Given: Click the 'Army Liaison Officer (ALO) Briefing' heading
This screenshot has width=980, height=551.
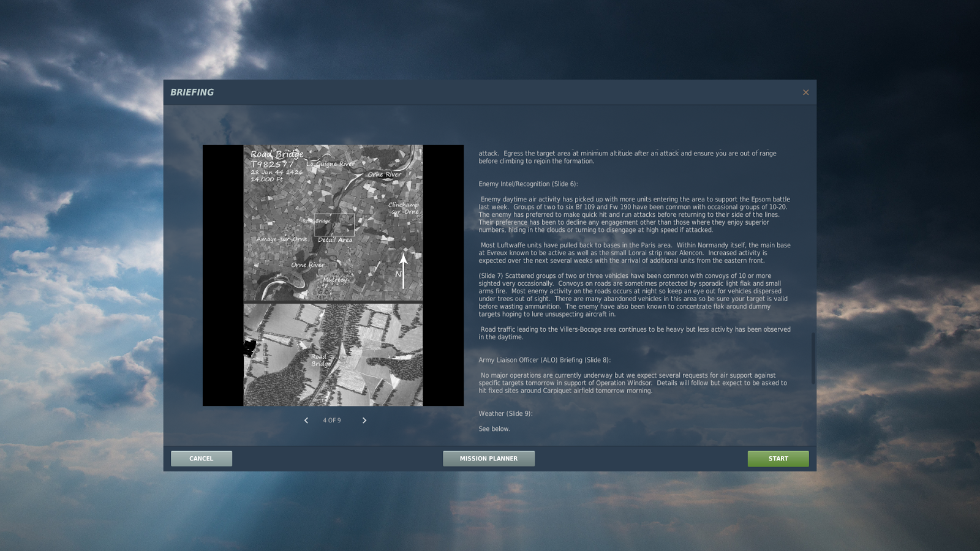Looking at the screenshot, I should (545, 360).
